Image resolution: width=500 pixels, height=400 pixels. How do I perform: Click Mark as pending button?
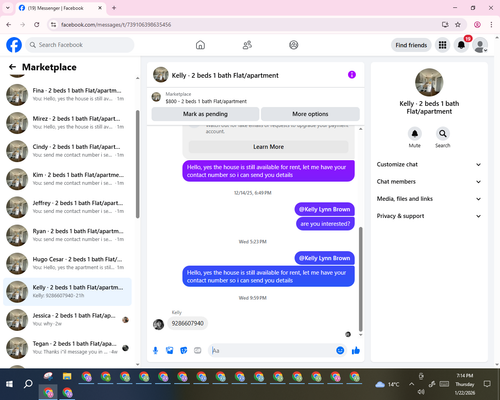(205, 114)
